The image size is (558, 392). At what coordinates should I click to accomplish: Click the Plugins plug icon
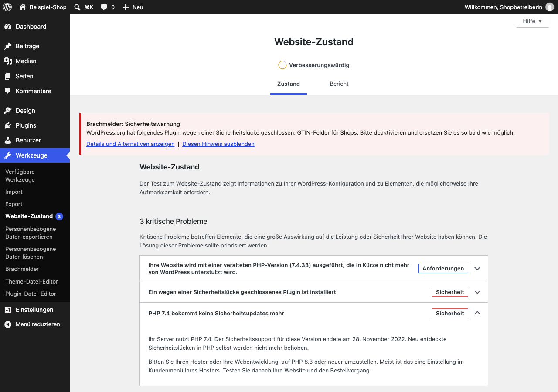click(8, 125)
